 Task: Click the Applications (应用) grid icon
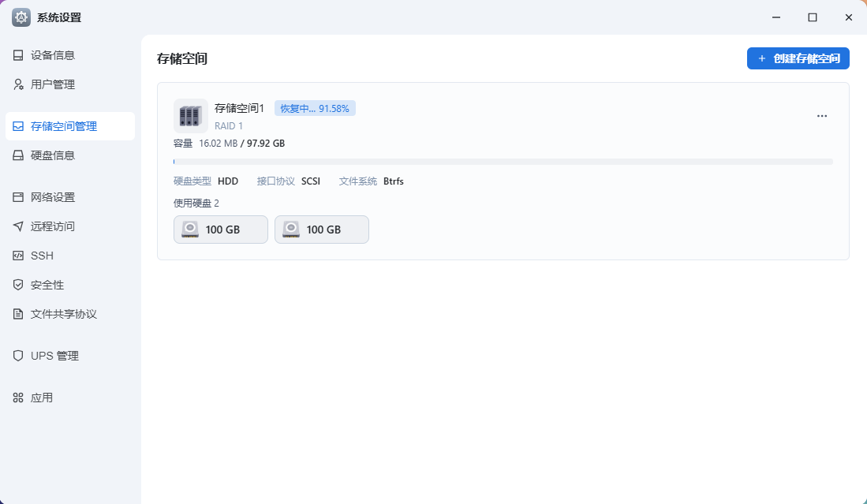click(x=18, y=398)
